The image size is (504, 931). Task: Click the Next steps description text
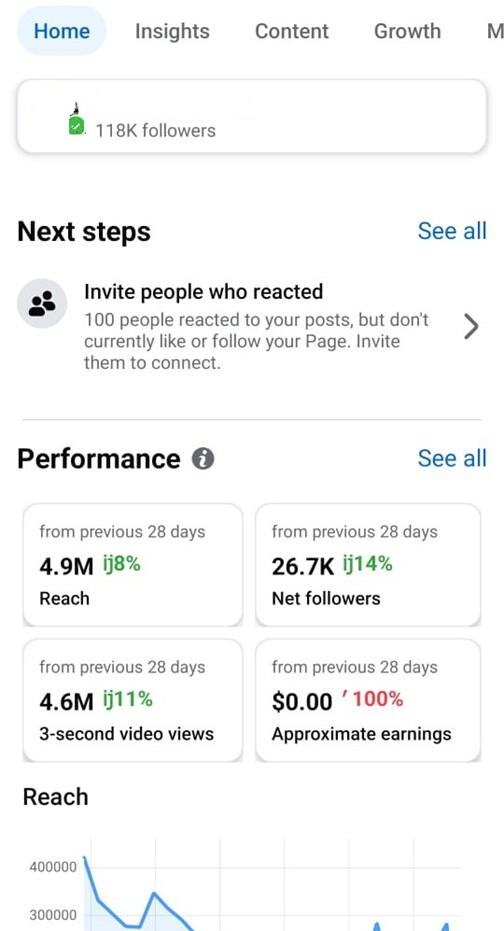coord(256,341)
